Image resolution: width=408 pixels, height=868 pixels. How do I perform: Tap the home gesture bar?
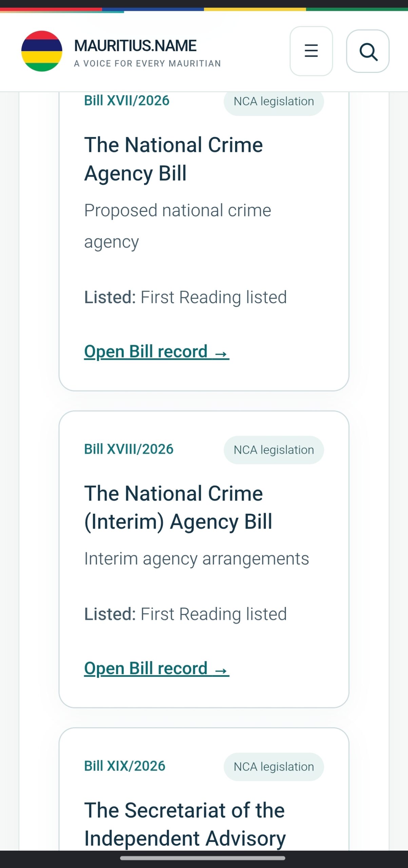pyautogui.click(x=203, y=858)
